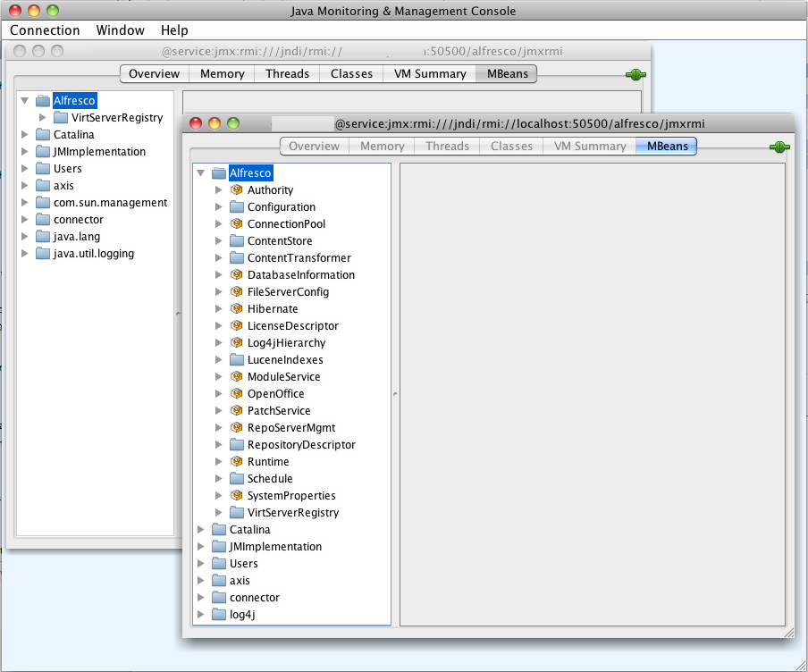Screen dimensions: 808x672
Task: Click the Runtime MBean icon
Action: coord(237,462)
